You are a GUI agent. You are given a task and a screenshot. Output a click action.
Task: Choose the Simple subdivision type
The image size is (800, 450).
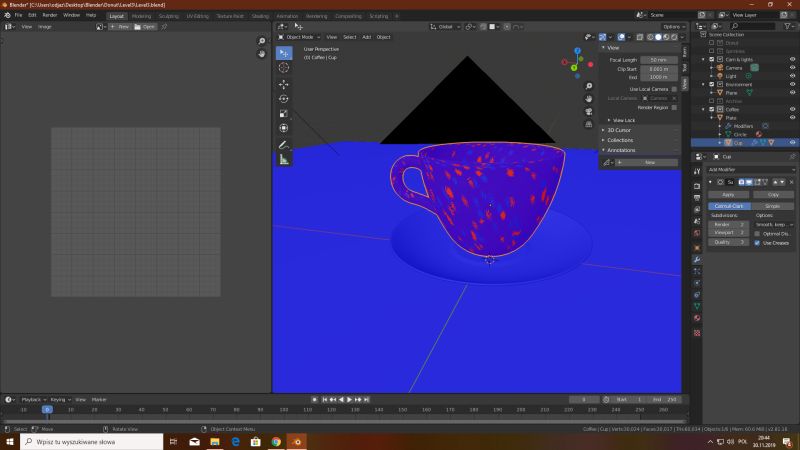772,206
